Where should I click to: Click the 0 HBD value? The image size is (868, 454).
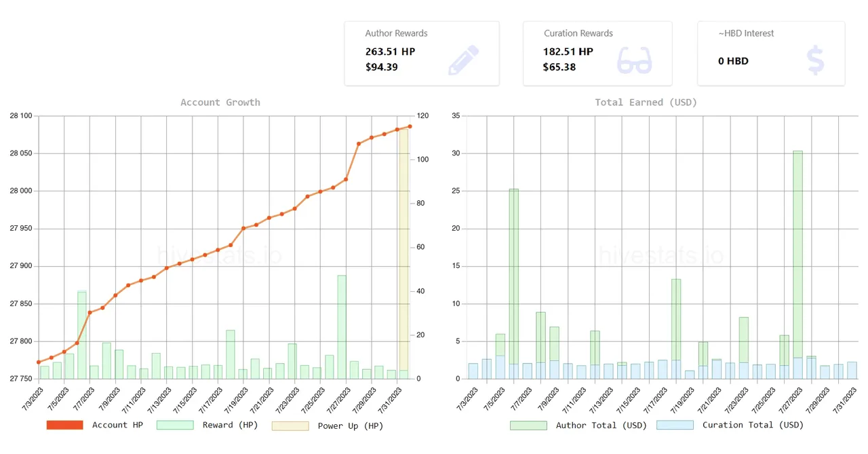tap(733, 61)
